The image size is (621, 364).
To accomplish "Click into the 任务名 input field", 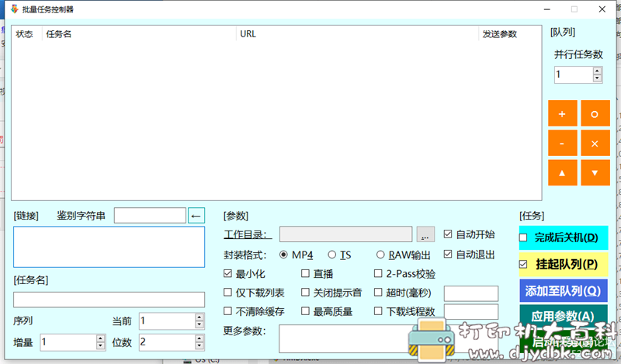I will 109,300.
